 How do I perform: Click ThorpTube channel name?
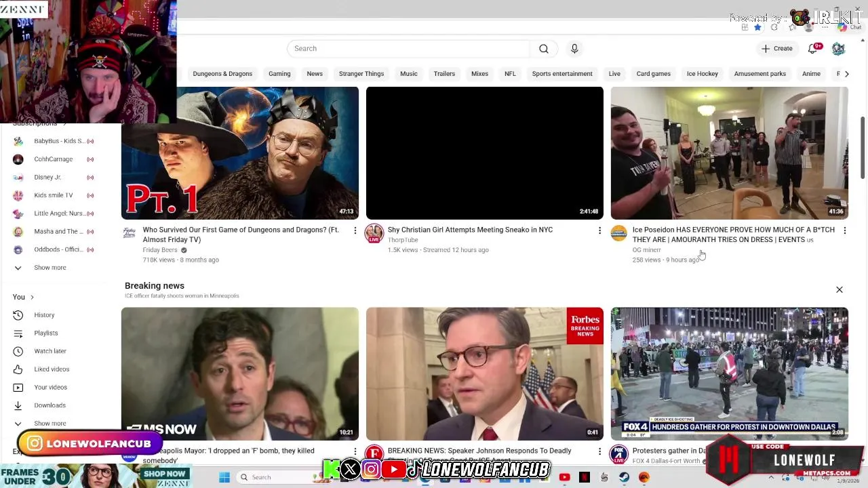[x=403, y=240]
